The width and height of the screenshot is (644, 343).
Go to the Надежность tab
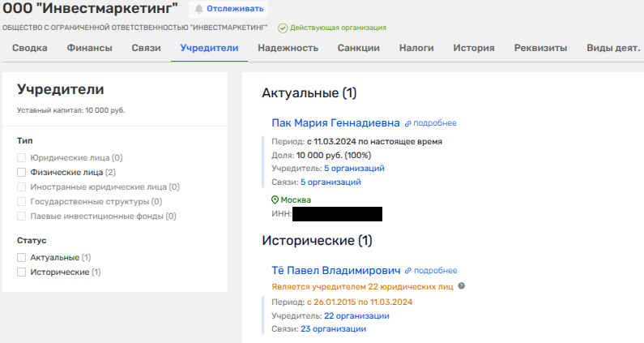click(288, 48)
